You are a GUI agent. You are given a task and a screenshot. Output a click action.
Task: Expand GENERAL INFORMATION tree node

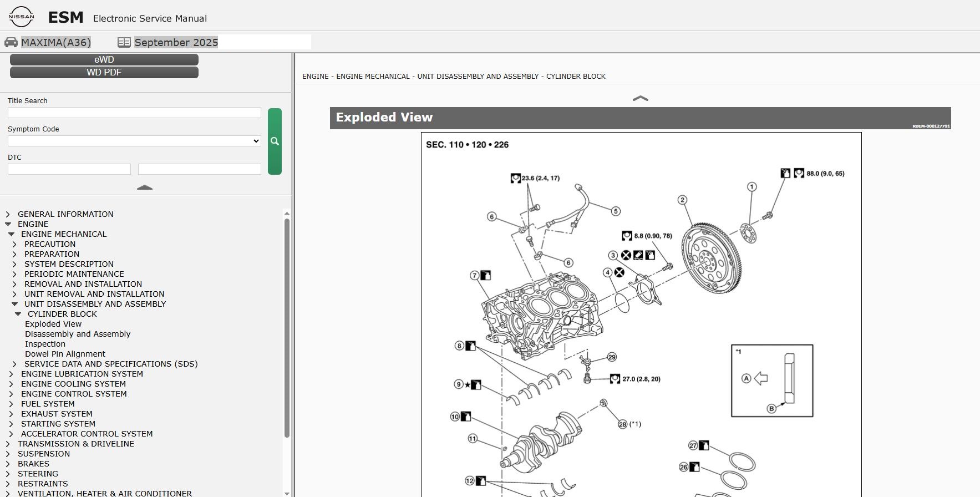8,214
